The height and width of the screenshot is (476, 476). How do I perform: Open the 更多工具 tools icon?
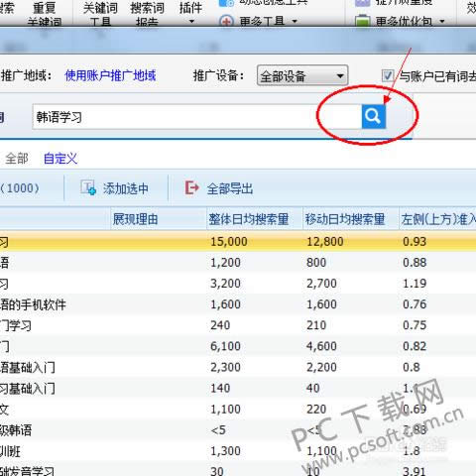226,22
